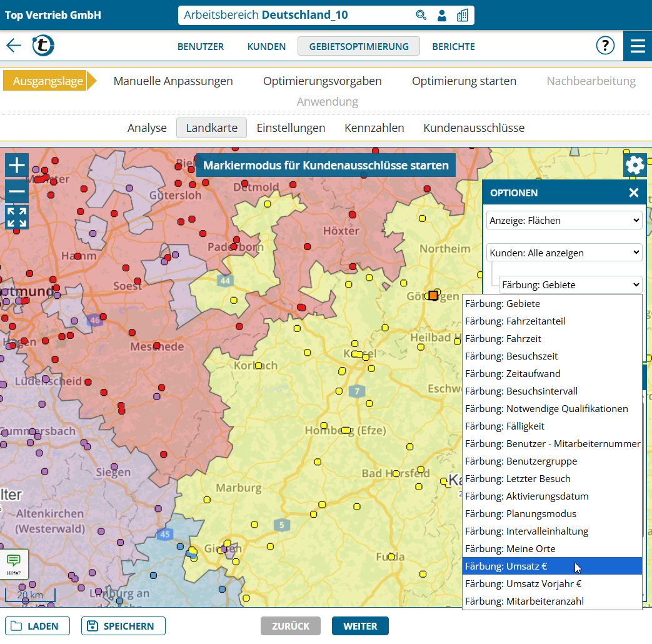Open the Berichte menu

(453, 46)
